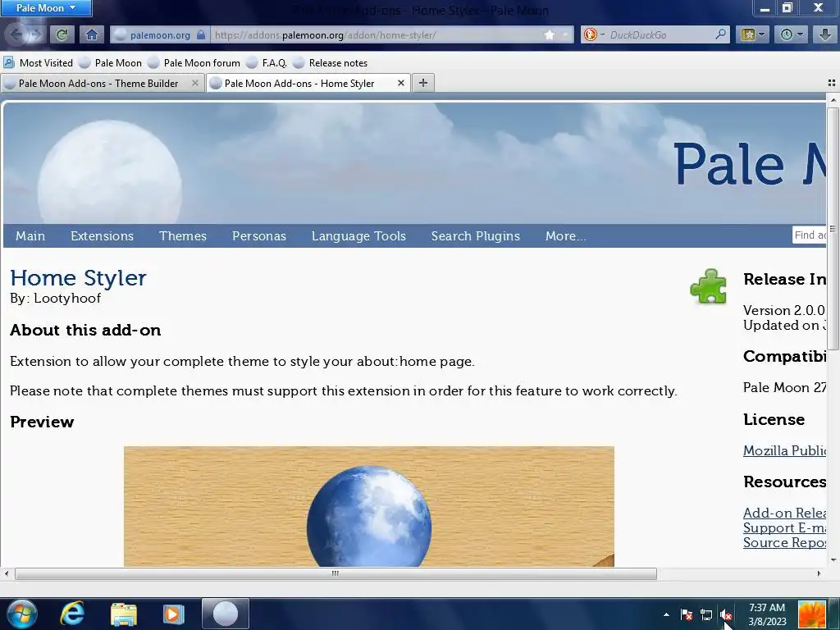Viewport: 840px width, 630px height.
Task: Open the F.A.Q. bookmark
Action: pyautogui.click(x=267, y=62)
